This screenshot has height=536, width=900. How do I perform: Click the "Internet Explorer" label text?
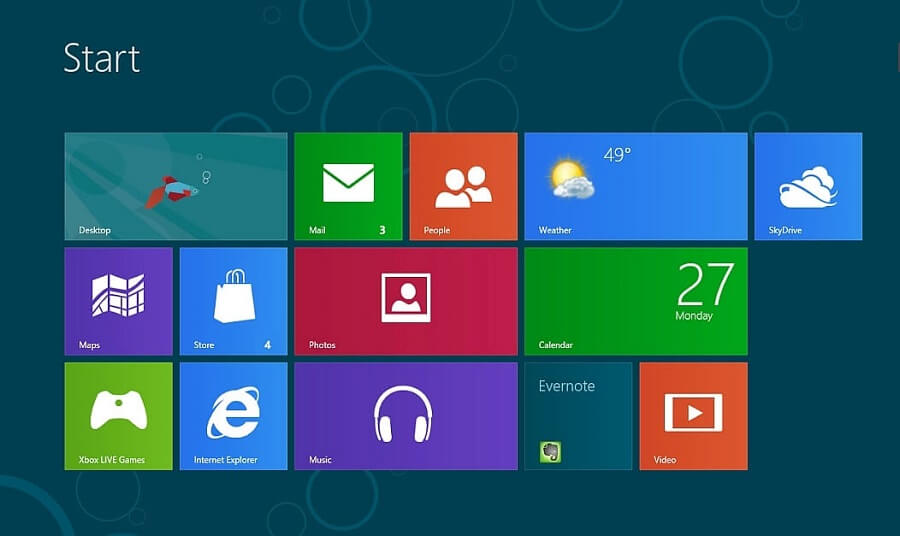226,460
